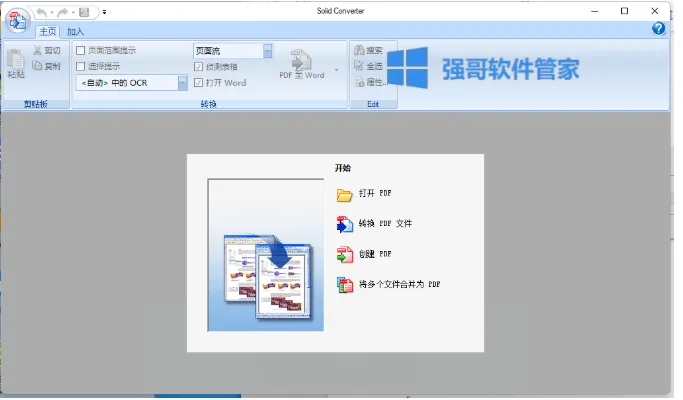Viewport: 683px width, 400px height.
Task: Click the blue Help question mark icon
Action: click(658, 29)
